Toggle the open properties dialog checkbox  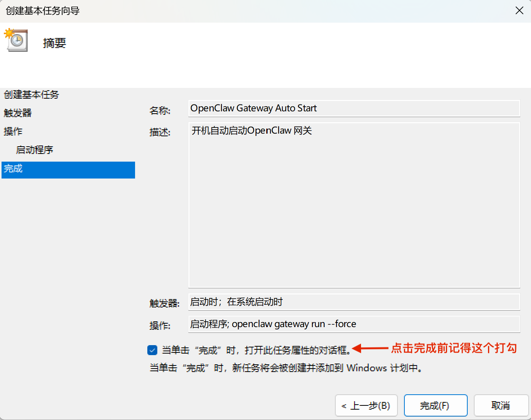click(152, 350)
